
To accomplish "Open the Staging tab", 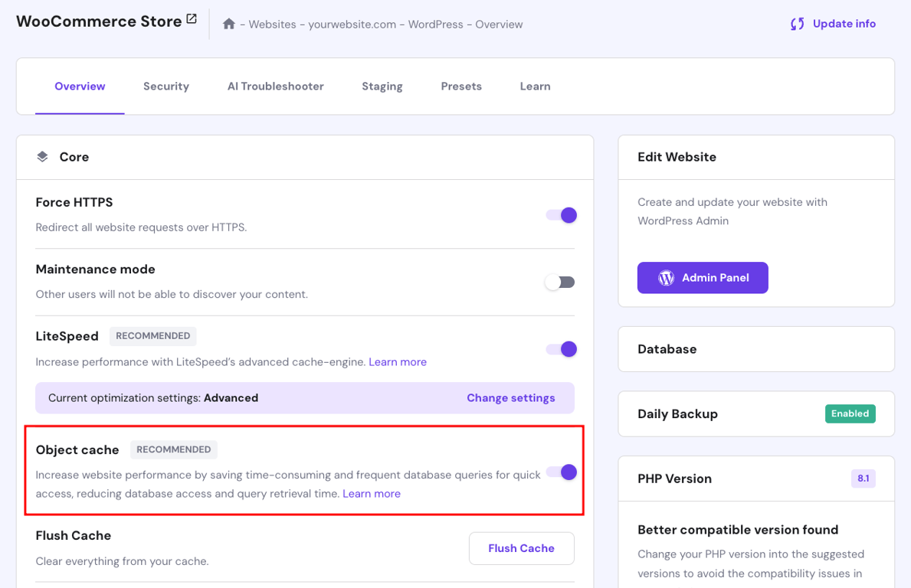I will click(x=382, y=86).
